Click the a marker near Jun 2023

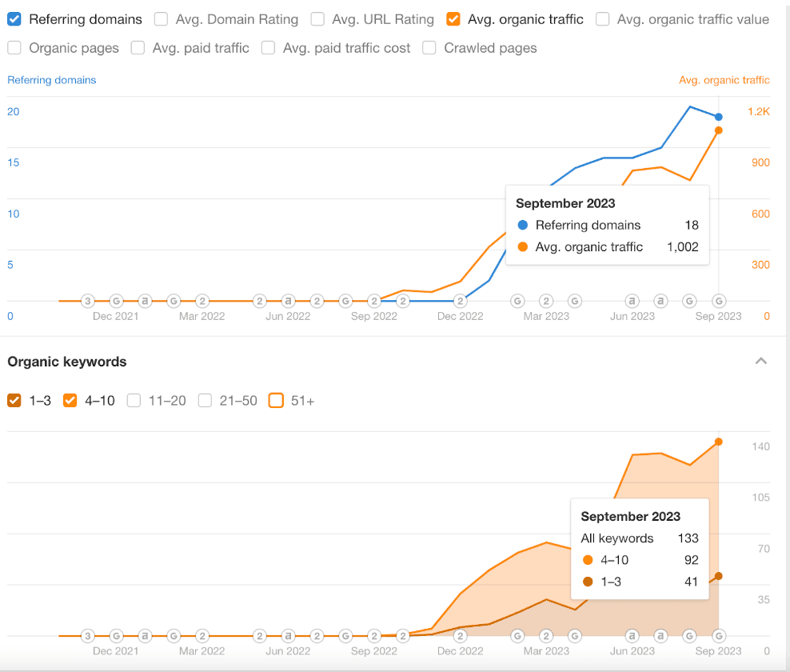tap(632, 301)
